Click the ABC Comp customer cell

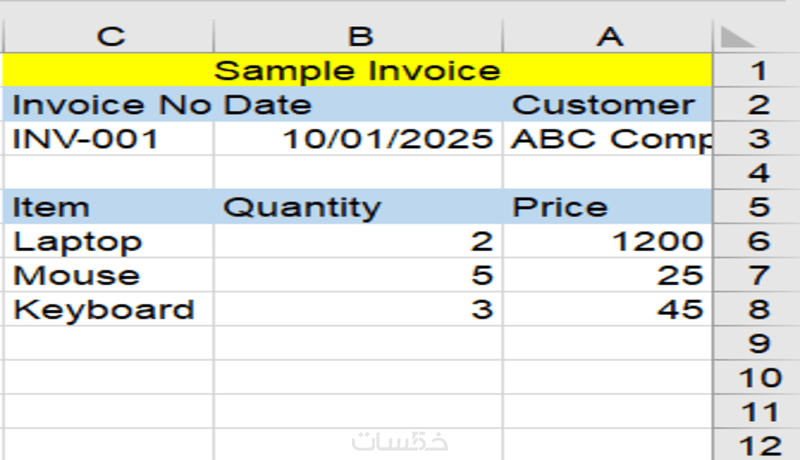coord(607,139)
